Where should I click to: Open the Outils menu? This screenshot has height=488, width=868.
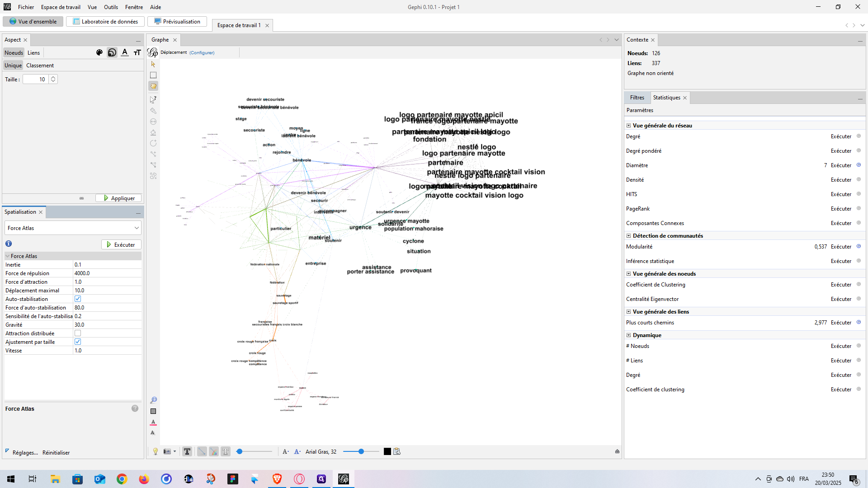pos(111,7)
